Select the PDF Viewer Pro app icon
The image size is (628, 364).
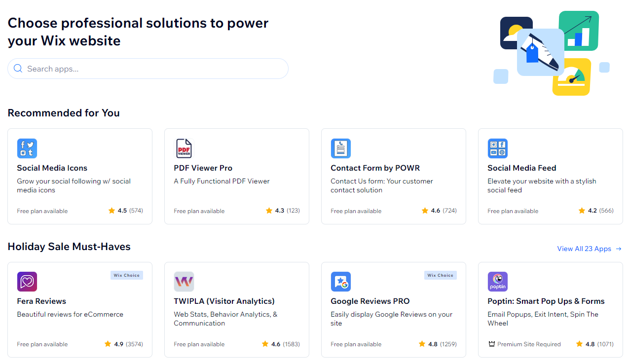pyautogui.click(x=184, y=148)
